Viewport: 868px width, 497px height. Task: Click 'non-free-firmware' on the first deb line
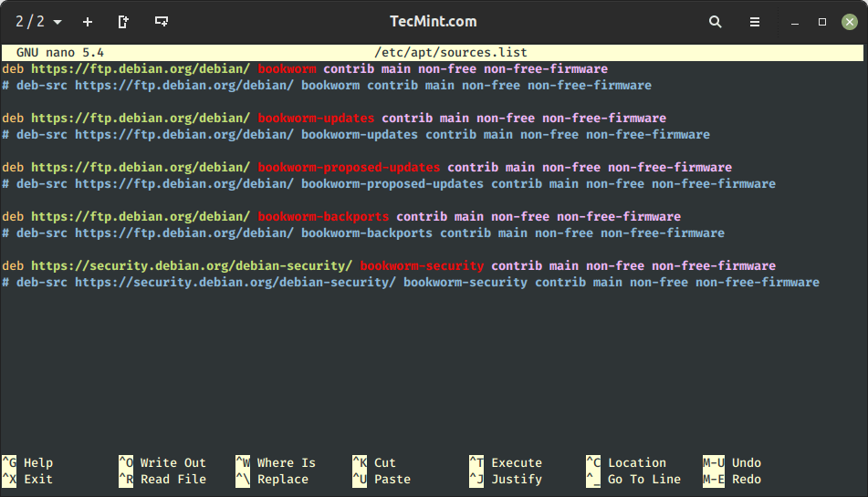click(546, 69)
